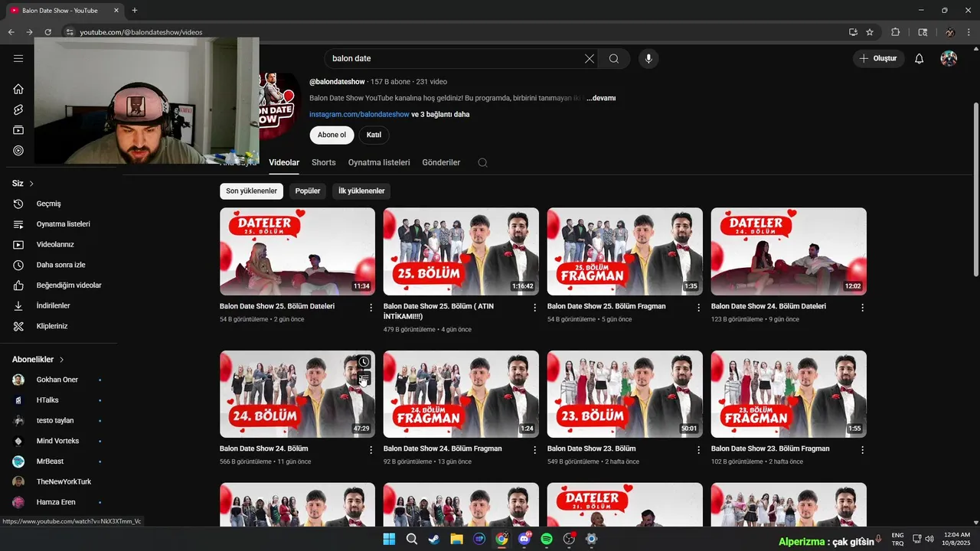Start voice search with microphone icon
The image size is (980, 551).
648,58
